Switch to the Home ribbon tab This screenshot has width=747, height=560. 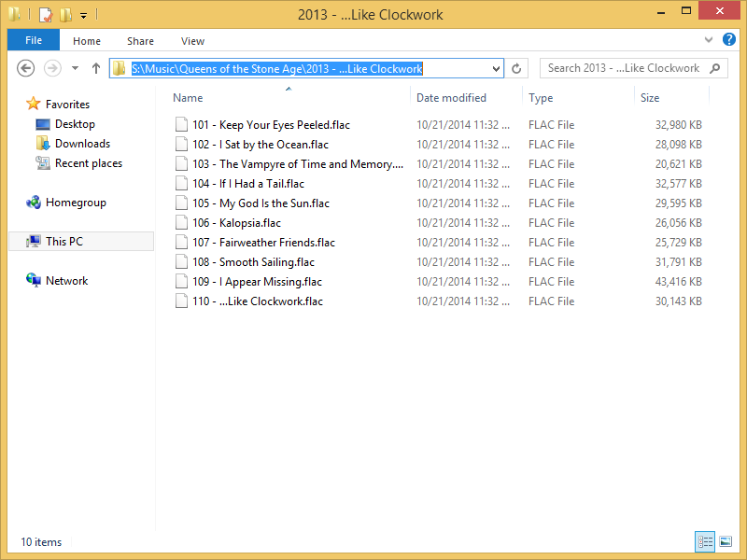(87, 41)
